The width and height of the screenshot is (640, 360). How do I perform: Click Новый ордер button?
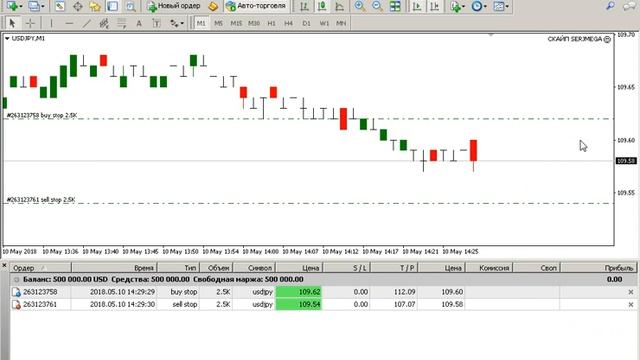[174, 6]
